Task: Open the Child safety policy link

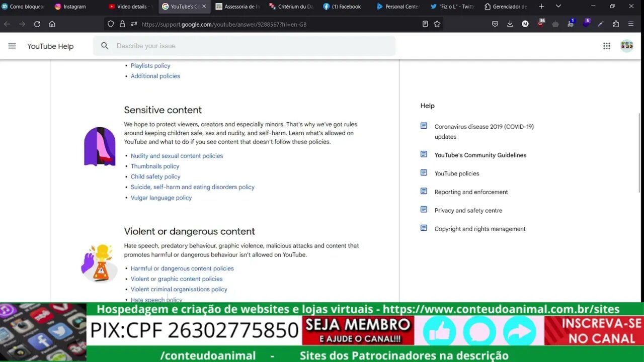Action: click(155, 176)
